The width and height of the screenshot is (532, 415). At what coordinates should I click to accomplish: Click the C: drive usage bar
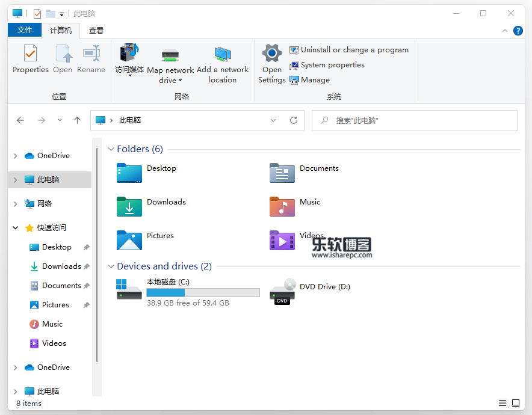[203, 293]
